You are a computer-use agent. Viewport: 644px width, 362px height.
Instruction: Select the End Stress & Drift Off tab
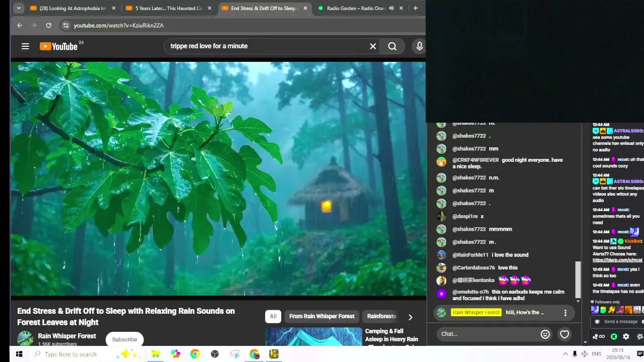[264, 8]
